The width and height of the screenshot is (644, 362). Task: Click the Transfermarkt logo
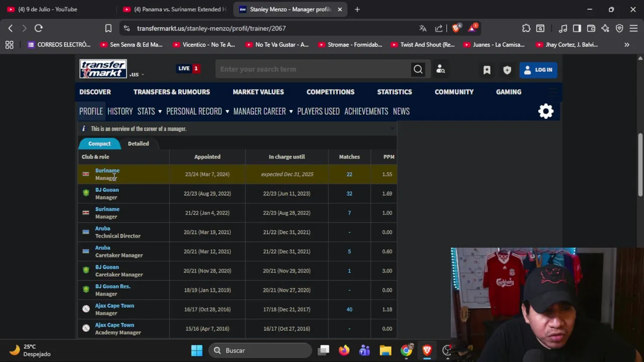(x=103, y=69)
